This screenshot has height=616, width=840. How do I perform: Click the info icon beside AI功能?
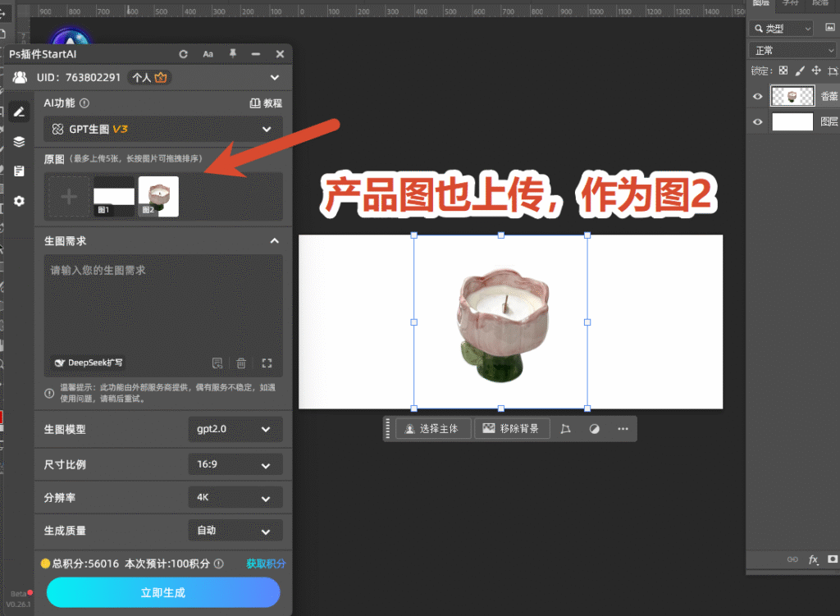(x=84, y=103)
